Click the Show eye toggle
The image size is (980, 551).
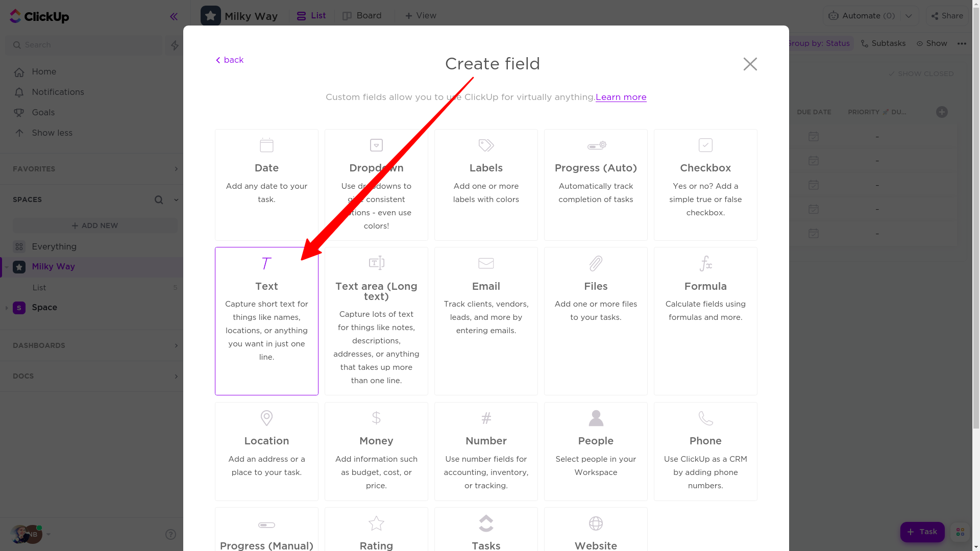click(932, 43)
